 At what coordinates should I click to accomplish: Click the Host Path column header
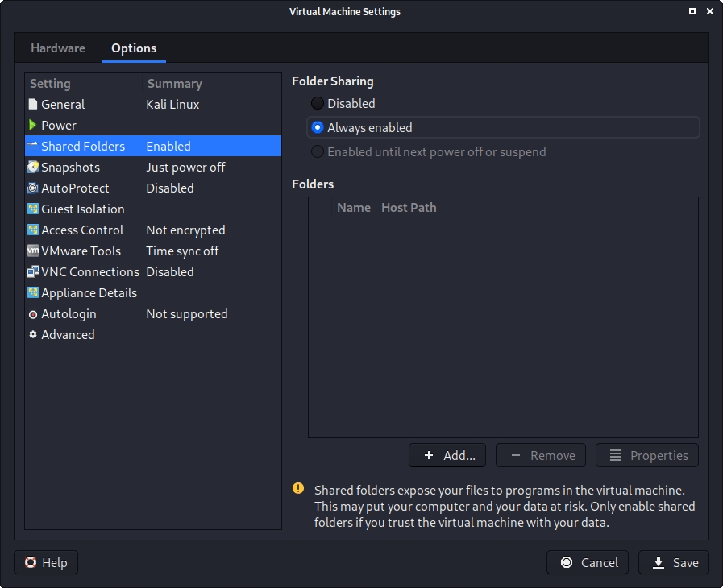point(409,208)
